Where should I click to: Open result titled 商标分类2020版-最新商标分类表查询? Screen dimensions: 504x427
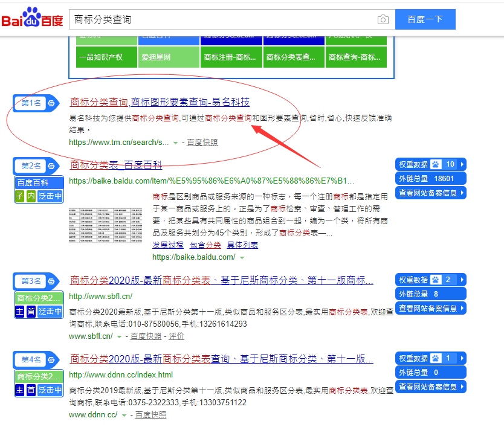tap(221, 359)
